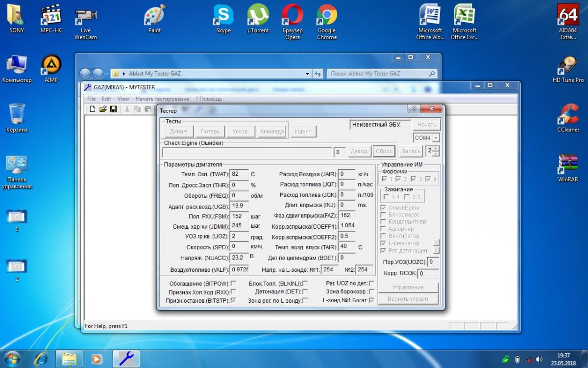This screenshot has width=588, height=368.
Task: Click the Paste icon in MYTESTER toolbar
Action: [x=147, y=109]
